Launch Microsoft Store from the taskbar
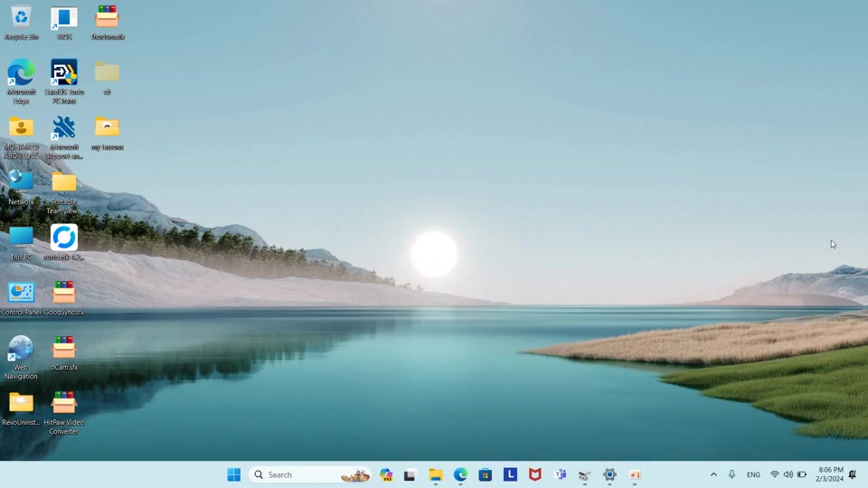The height and width of the screenshot is (488, 868). [485, 474]
